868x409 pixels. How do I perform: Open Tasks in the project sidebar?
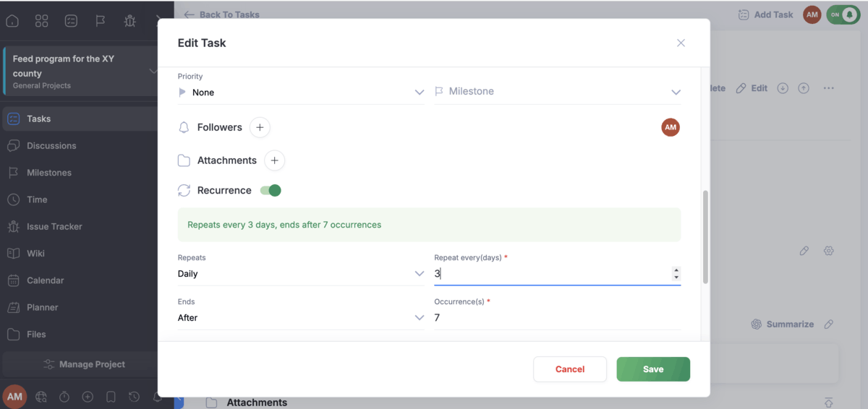80,119
